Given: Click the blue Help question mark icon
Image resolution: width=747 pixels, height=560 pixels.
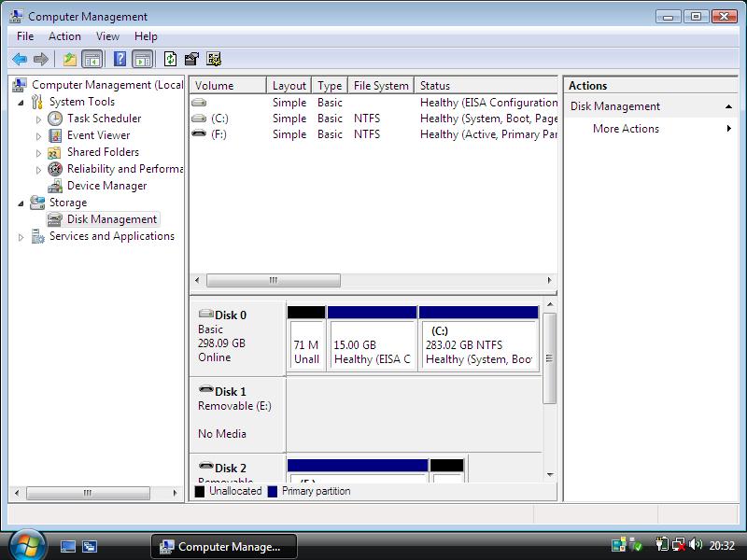Looking at the screenshot, I should (120, 59).
